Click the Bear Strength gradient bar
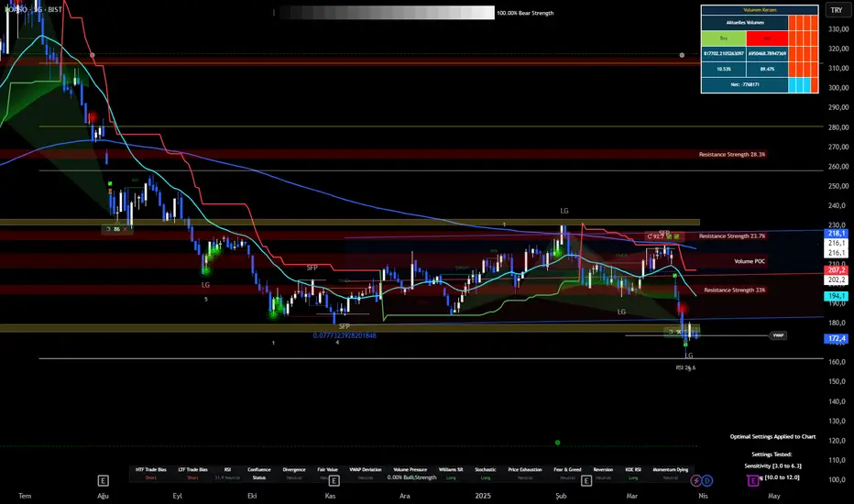Image resolution: width=854 pixels, height=504 pixels. 385,13
